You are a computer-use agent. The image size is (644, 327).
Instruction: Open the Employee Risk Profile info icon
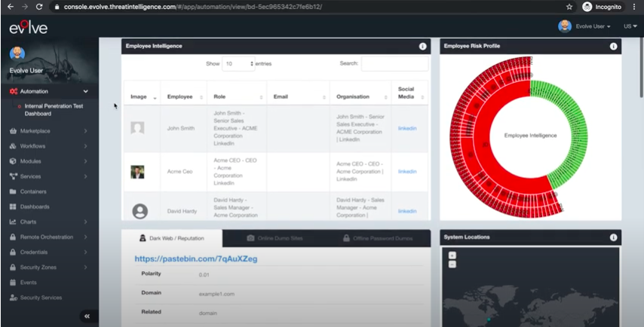coord(613,47)
